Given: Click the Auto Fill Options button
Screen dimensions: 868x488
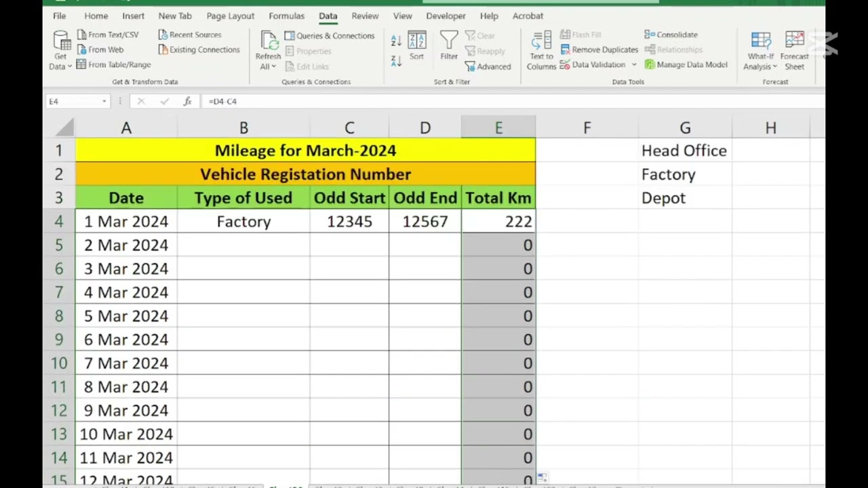Looking at the screenshot, I should 543,479.
